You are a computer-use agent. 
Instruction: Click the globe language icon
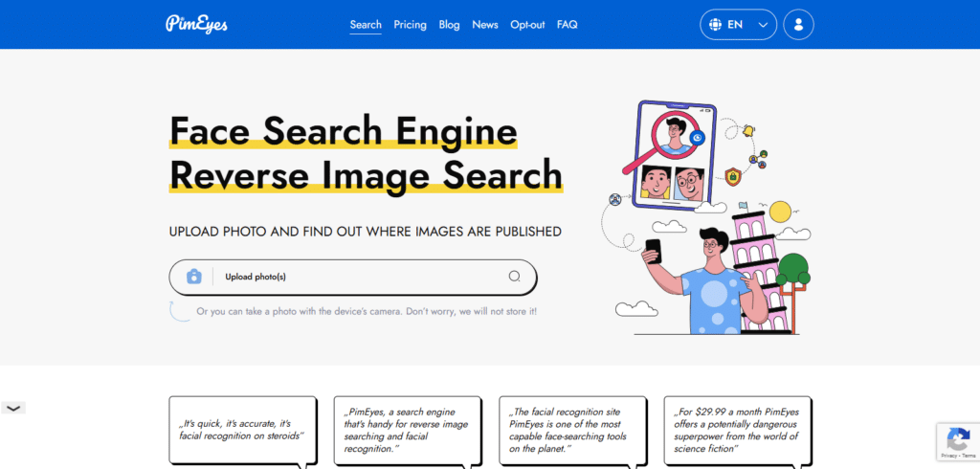715,25
